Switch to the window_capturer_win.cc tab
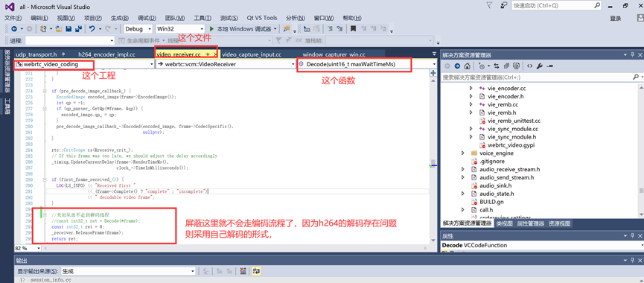The image size is (644, 283). click(334, 54)
